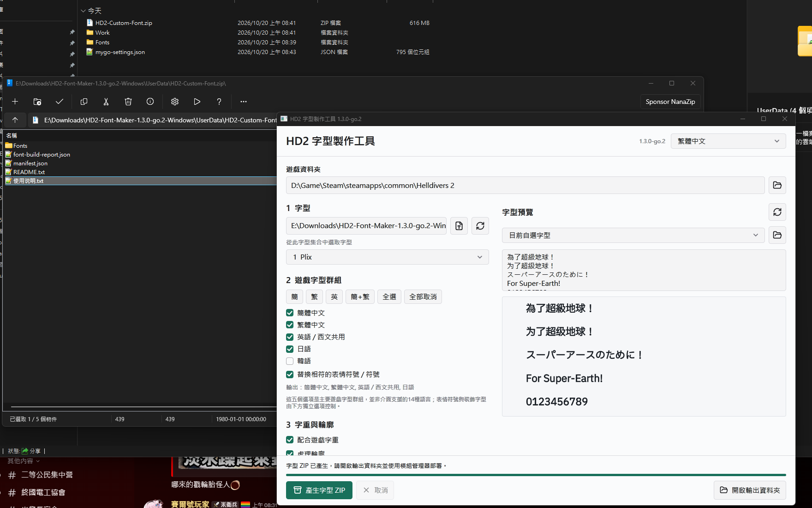Viewport: 812px width, 508px height.
Task: Open the NanaZip more options ellipsis
Action: [244, 102]
